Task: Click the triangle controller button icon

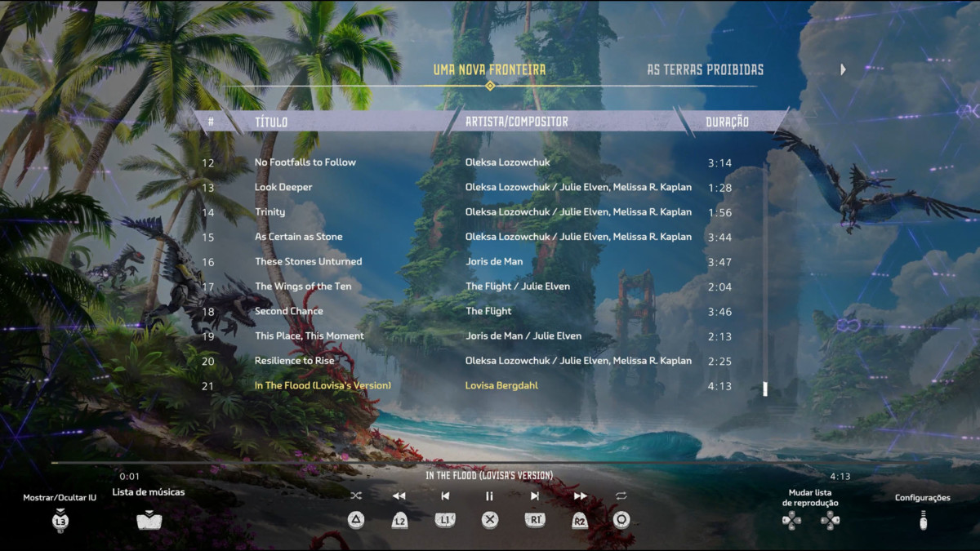Action: (356, 520)
